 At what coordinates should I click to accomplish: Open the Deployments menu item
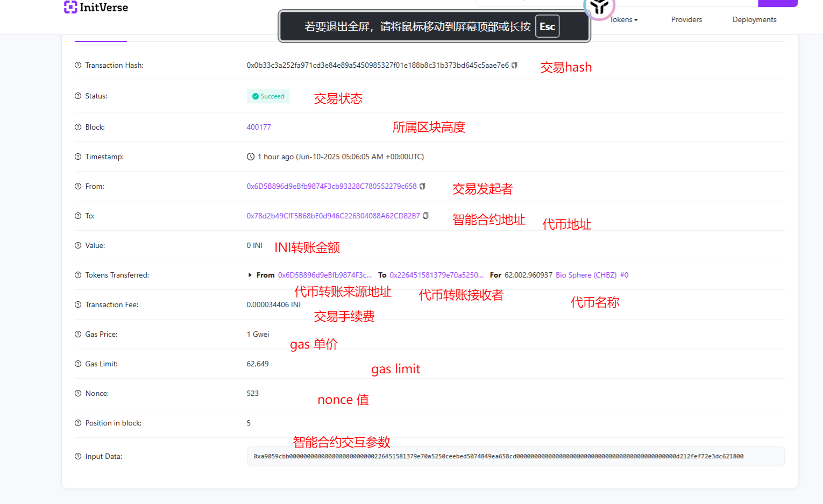[x=754, y=19]
